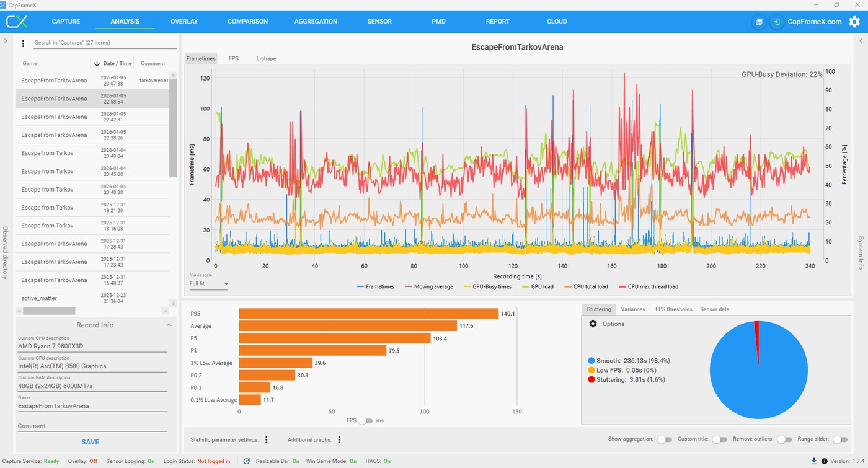
Task: Open statistic parameter settings three-dot menu
Action: [x=267, y=439]
